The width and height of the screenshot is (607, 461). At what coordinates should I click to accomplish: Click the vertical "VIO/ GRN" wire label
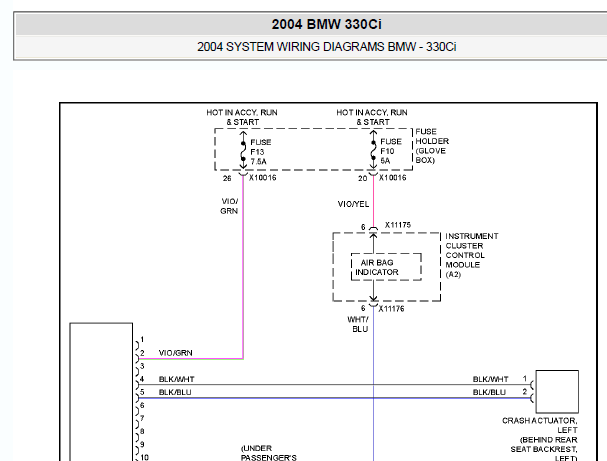[x=229, y=206]
